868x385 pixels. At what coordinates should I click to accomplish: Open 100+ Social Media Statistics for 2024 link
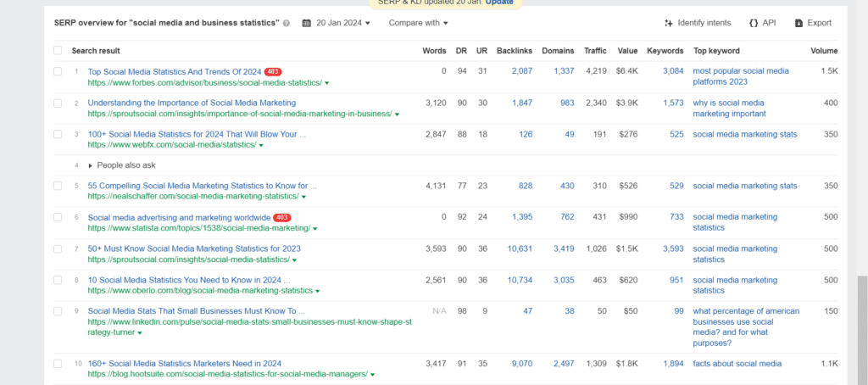point(197,135)
